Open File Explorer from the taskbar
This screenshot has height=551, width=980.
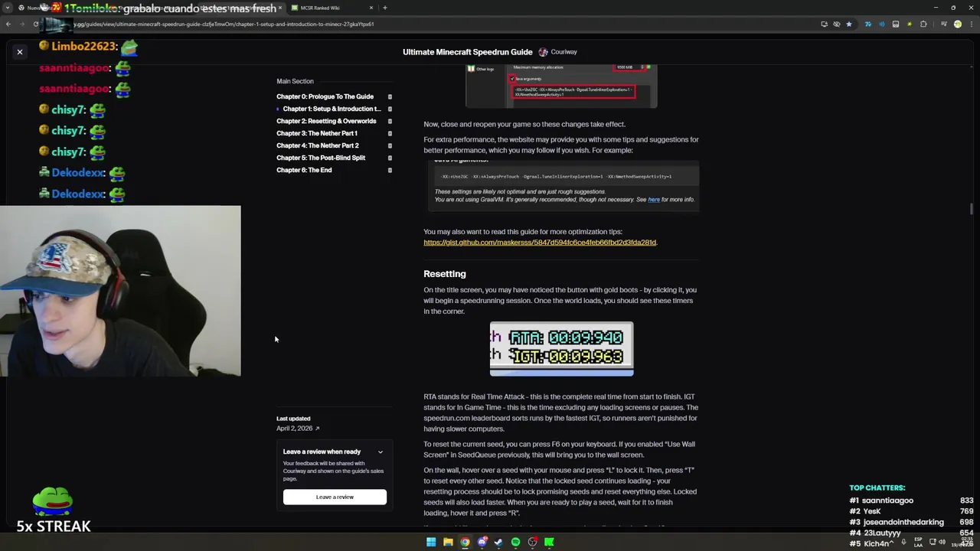[x=448, y=542]
